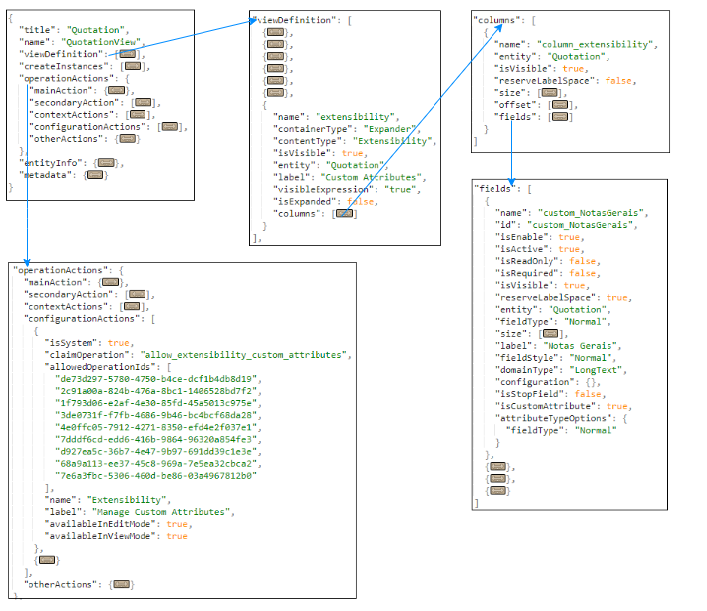Select the "column_extensibility" value
707x611 pixels.
(x=595, y=44)
